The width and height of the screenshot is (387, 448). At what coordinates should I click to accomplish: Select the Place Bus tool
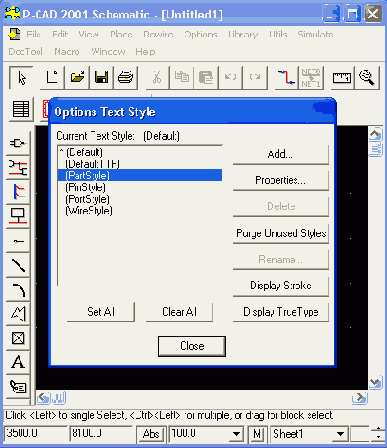[18, 192]
